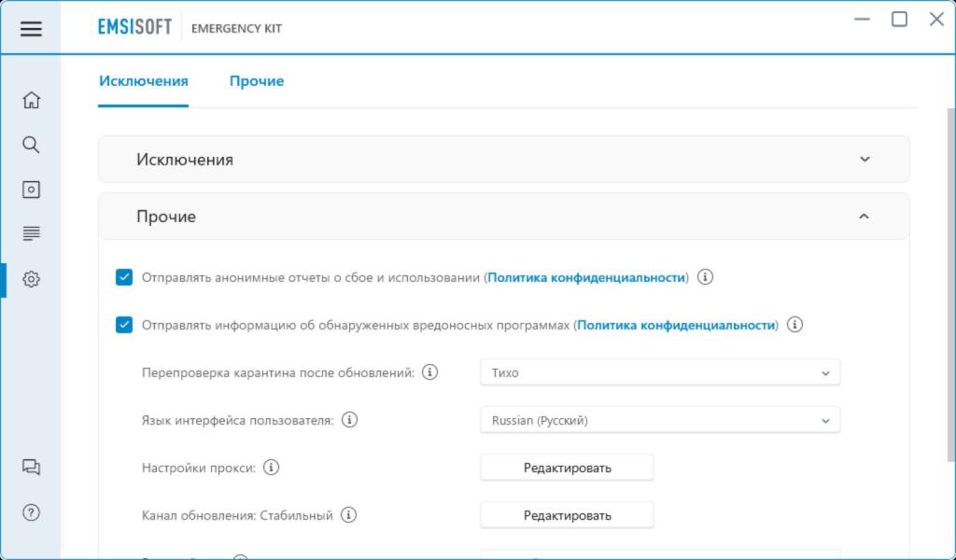This screenshot has height=560, width=956.
Task: Open the Scan magnifier icon
Action: (31, 144)
